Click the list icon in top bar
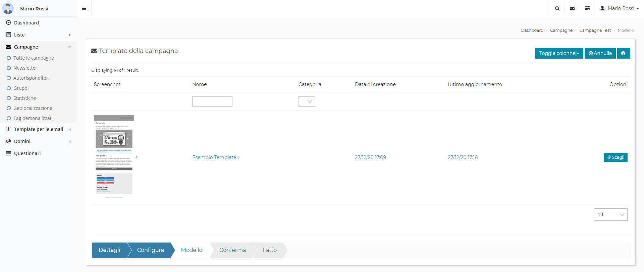The height and width of the screenshot is (272, 644). coord(587,8)
